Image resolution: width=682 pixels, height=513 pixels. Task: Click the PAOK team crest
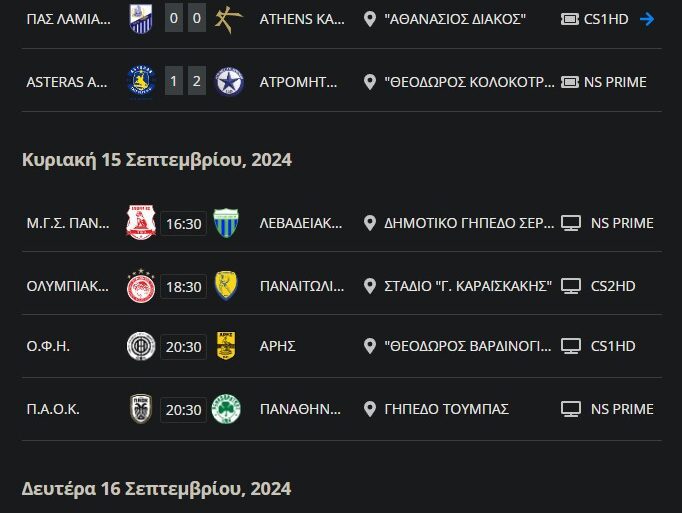pos(141,408)
